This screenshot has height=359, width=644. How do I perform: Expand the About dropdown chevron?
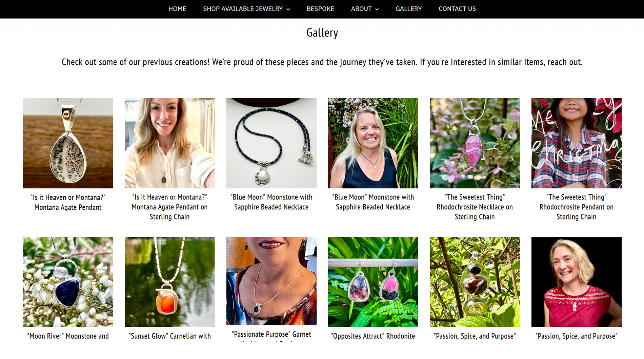377,9
